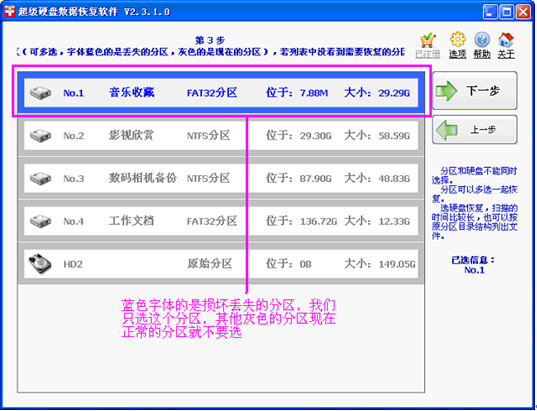Click location value 7.88M
Image resolution: width=537 pixels, height=411 pixels.
(314, 93)
